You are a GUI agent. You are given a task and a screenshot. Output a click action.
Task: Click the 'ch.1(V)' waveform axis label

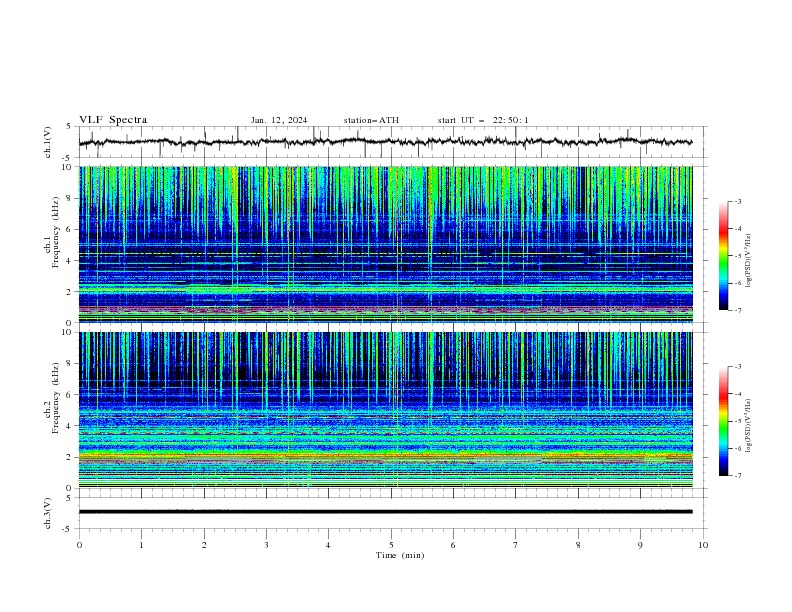point(48,142)
